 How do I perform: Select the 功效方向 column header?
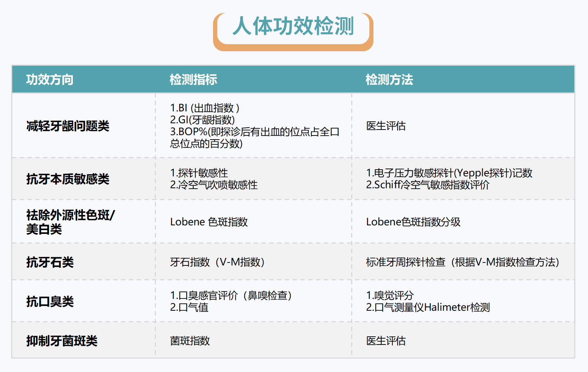click(x=50, y=79)
